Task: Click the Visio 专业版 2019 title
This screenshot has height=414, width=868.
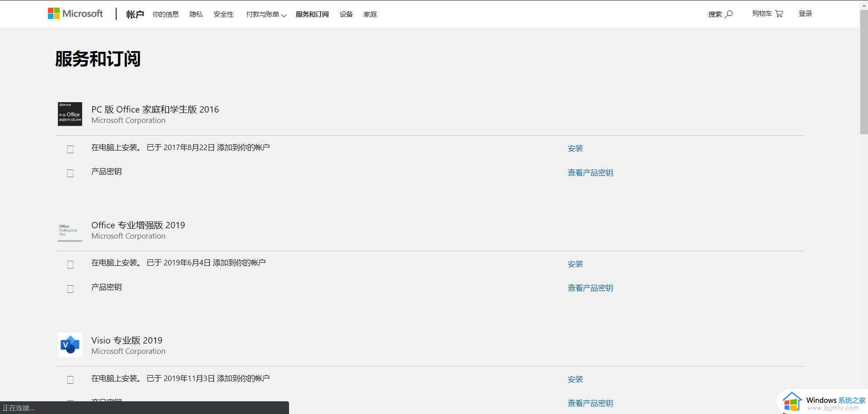Action: coord(127,340)
